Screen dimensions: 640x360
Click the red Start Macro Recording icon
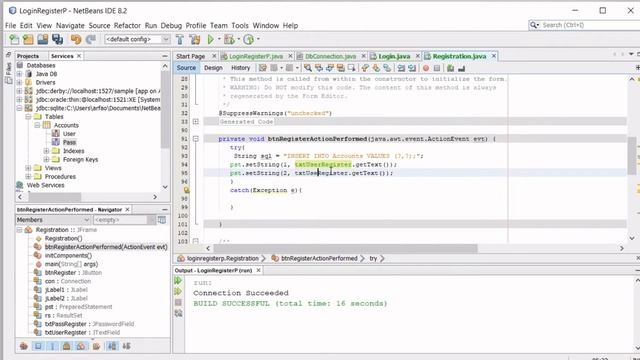pyautogui.click(x=426, y=68)
